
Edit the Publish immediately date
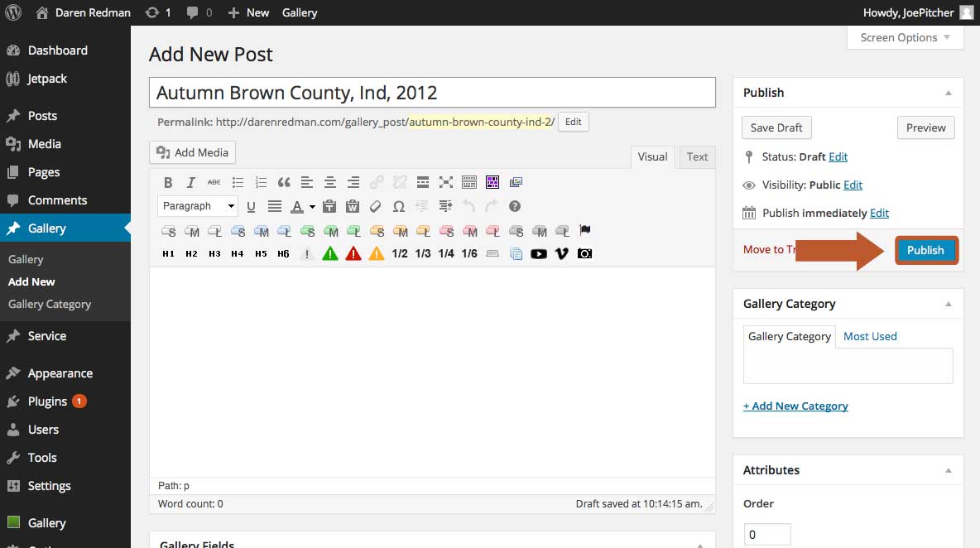[879, 213]
